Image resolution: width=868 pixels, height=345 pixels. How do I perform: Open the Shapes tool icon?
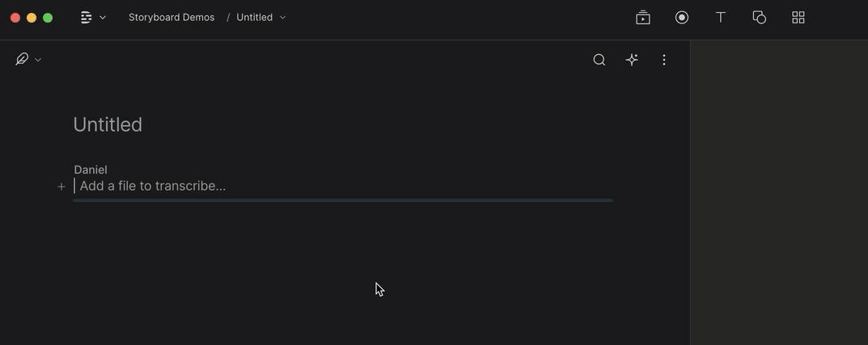point(759,18)
